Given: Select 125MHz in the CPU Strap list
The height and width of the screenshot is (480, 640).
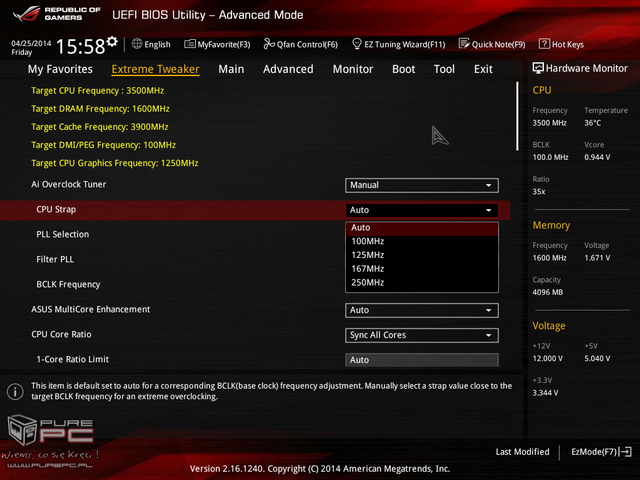Looking at the screenshot, I should tap(368, 255).
